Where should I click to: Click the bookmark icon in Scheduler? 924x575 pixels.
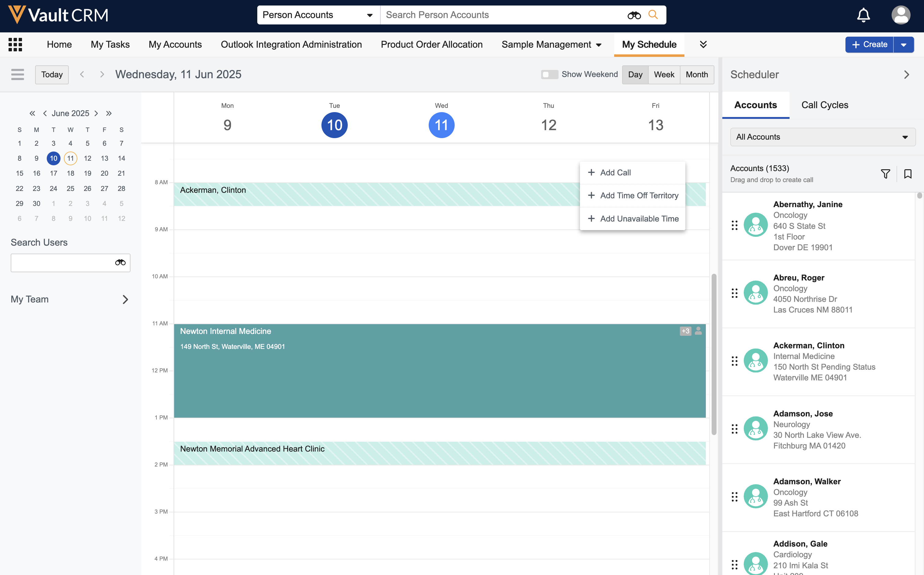tap(908, 174)
